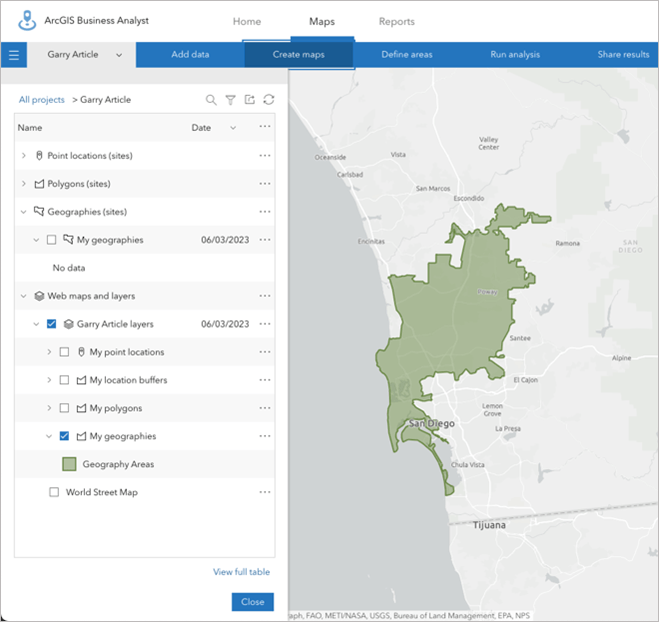Check the World Street Map checkbox

coord(54,492)
